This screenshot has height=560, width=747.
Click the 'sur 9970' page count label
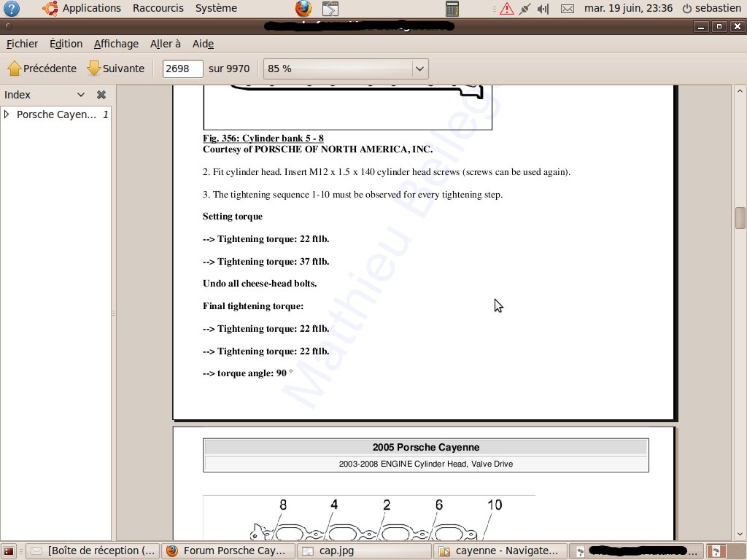point(229,69)
